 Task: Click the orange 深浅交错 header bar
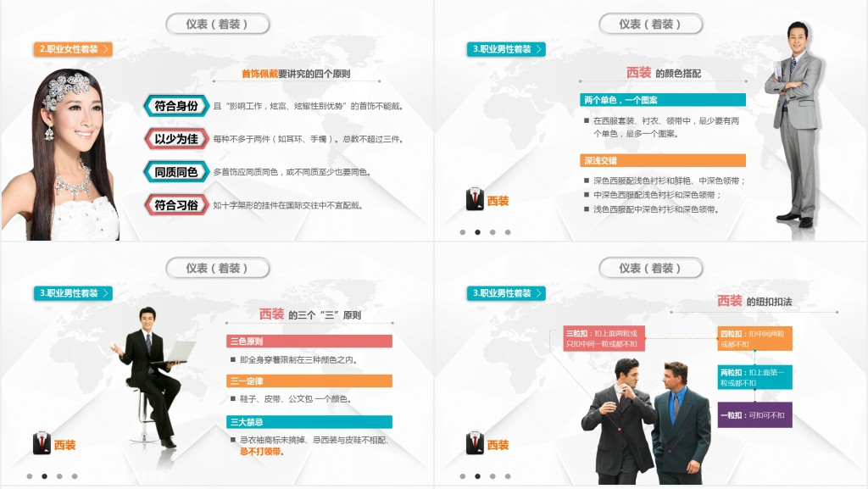pyautogui.click(x=663, y=160)
